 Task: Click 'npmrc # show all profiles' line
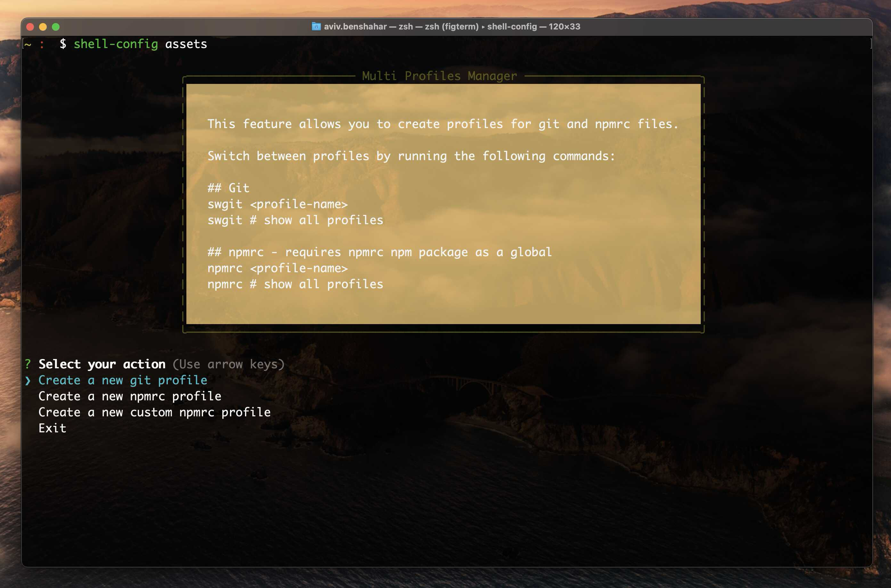point(296,284)
